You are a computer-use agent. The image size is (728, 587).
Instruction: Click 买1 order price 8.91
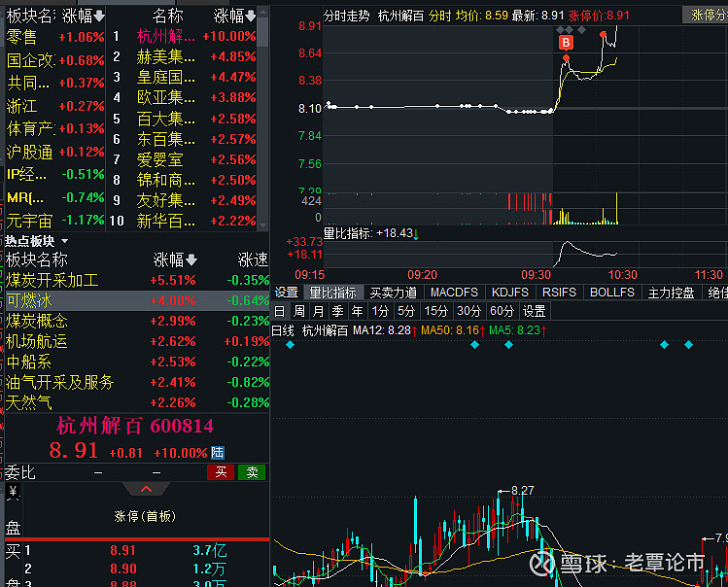click(123, 550)
